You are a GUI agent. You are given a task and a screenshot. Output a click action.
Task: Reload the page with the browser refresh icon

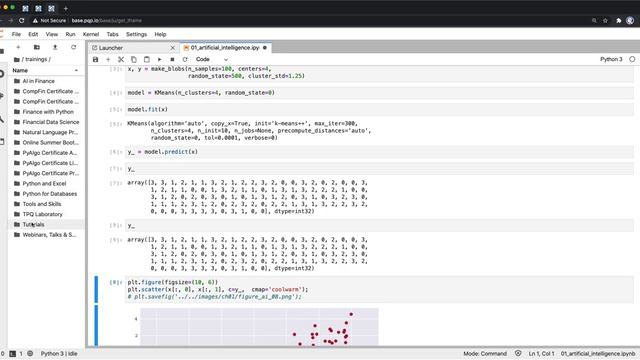pos(22,20)
